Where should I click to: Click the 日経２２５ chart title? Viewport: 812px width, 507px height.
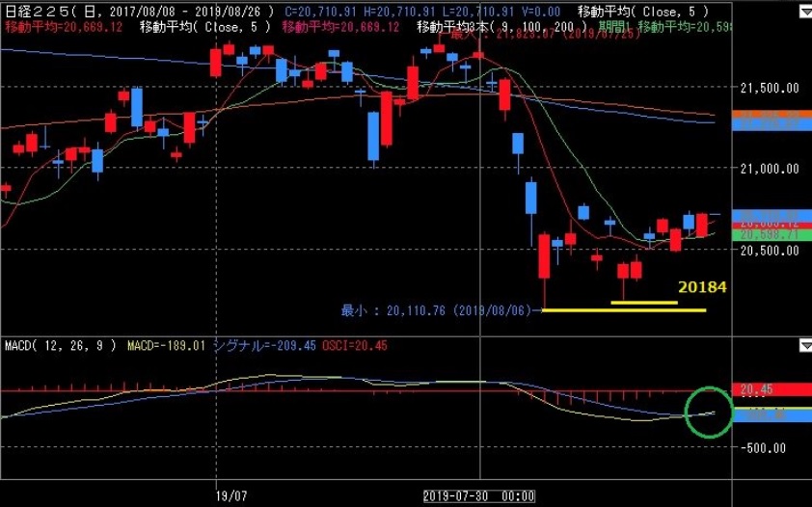tap(36, 12)
